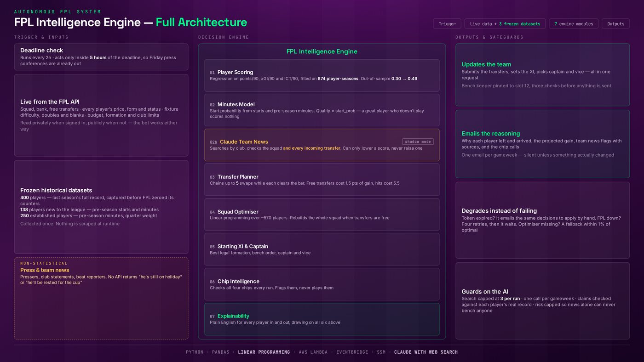This screenshot has height=362, width=644.
Task: Click the '250 established players' line
Action: click(x=89, y=216)
